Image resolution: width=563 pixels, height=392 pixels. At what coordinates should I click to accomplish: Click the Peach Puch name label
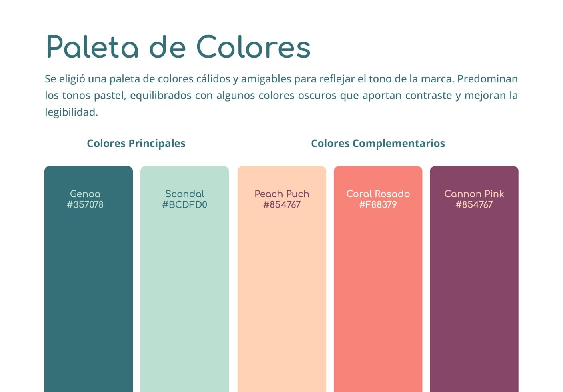click(282, 194)
